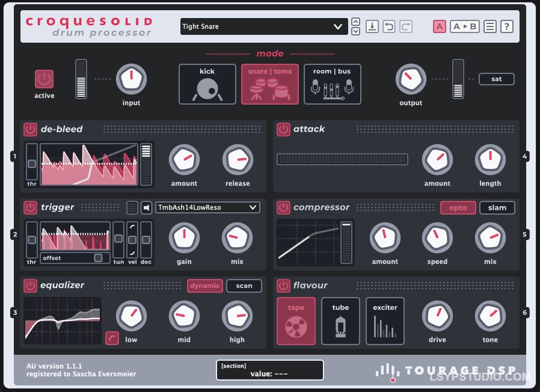Adjust the input level slider
540x392 pixels.
click(x=82, y=78)
